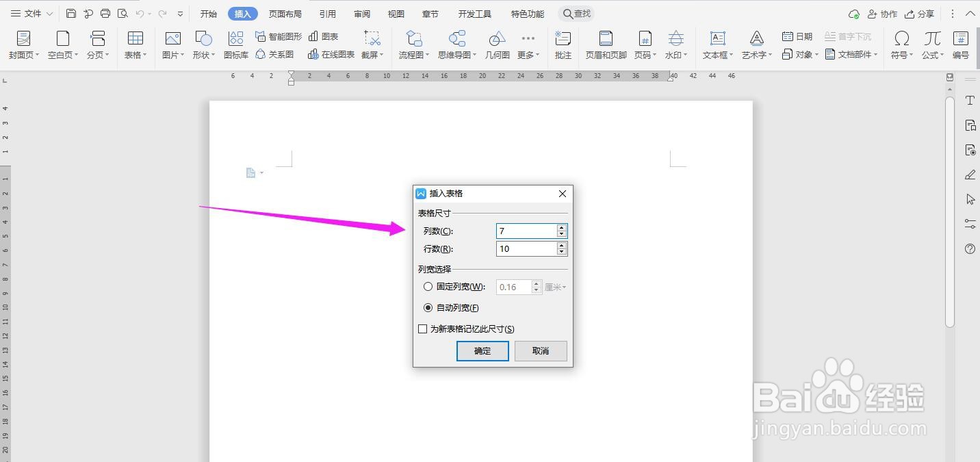Expand the quick access toolbar customize arrow
The image size is (980, 462).
point(180,14)
